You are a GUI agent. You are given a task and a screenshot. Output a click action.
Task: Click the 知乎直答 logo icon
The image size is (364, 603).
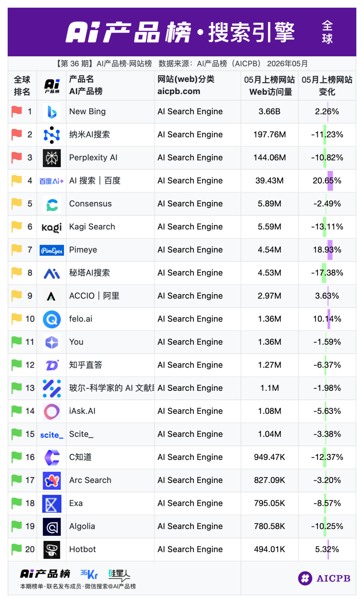click(52, 365)
